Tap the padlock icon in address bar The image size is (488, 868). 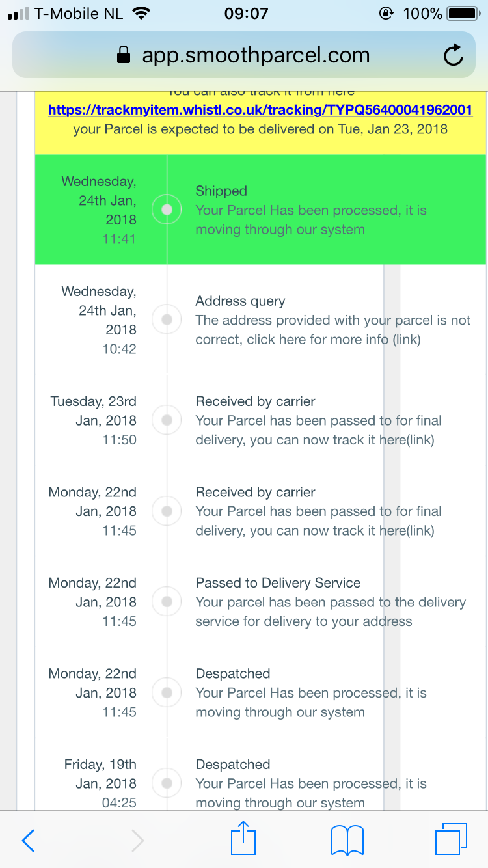pos(124,56)
